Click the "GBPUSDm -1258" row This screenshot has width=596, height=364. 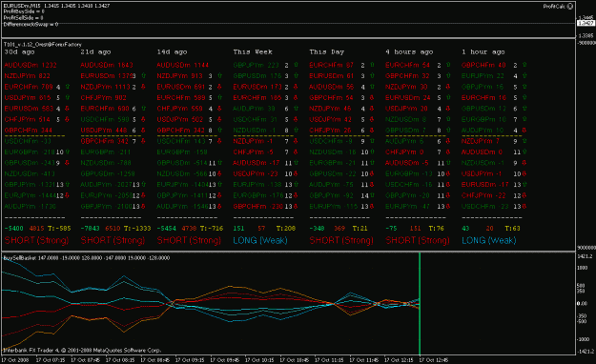click(108, 173)
